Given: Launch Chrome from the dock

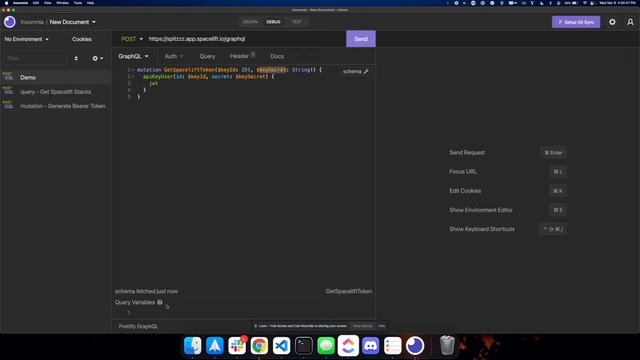Looking at the screenshot, I should click(x=259, y=346).
